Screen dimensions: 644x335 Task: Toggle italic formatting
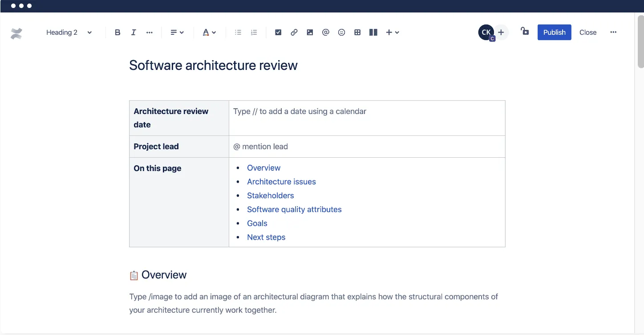pos(134,33)
